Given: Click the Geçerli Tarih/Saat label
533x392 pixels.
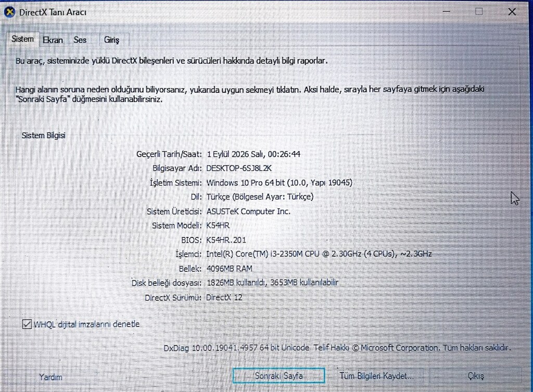Looking at the screenshot, I should pos(169,154).
